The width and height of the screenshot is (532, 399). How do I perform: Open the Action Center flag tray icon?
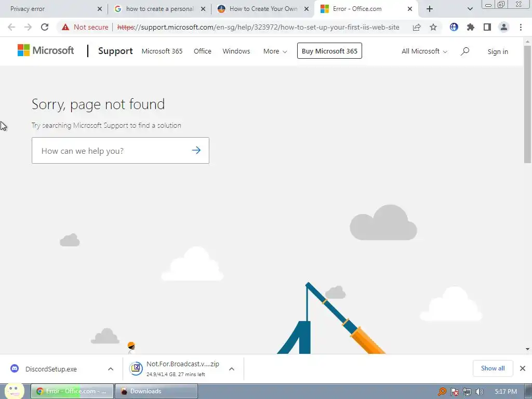(x=454, y=392)
